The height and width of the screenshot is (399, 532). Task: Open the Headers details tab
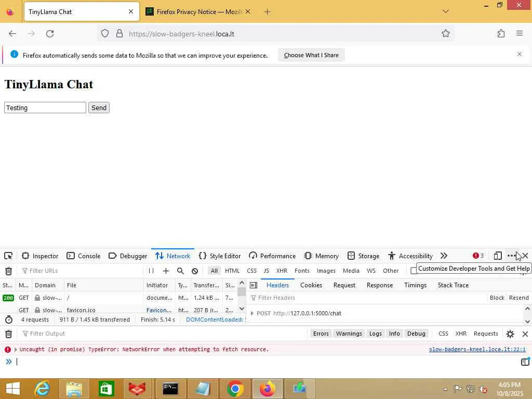coord(277,285)
